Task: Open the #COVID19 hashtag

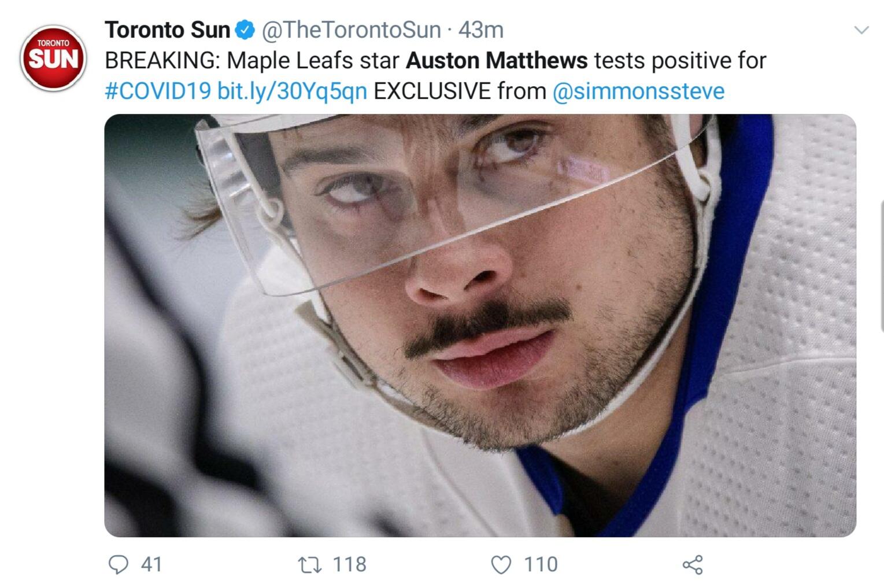Action: pyautogui.click(x=158, y=91)
